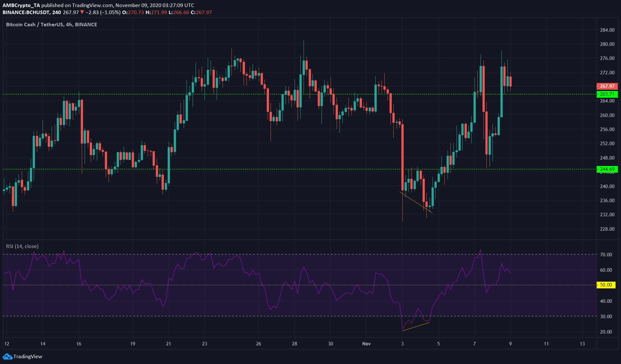Image resolution: width=621 pixels, height=364 pixels.
Task: Click the red current price label 267.97
Action: [x=607, y=86]
